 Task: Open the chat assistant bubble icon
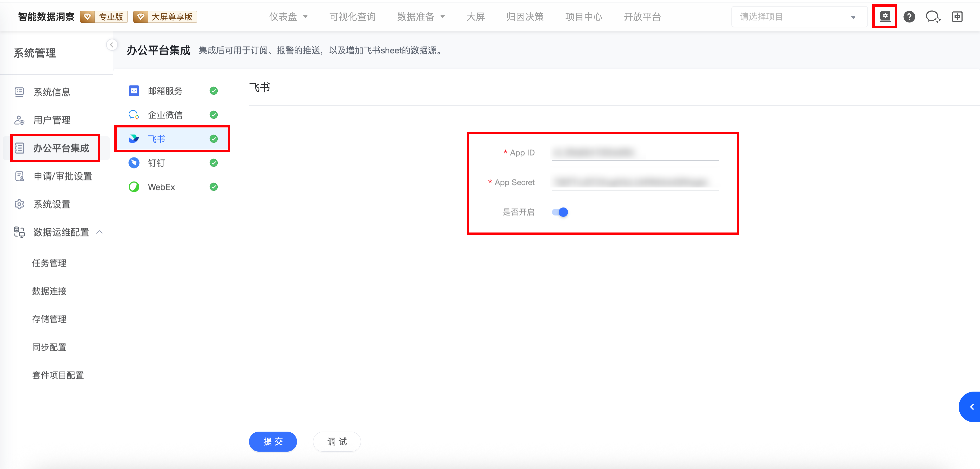pos(933,17)
